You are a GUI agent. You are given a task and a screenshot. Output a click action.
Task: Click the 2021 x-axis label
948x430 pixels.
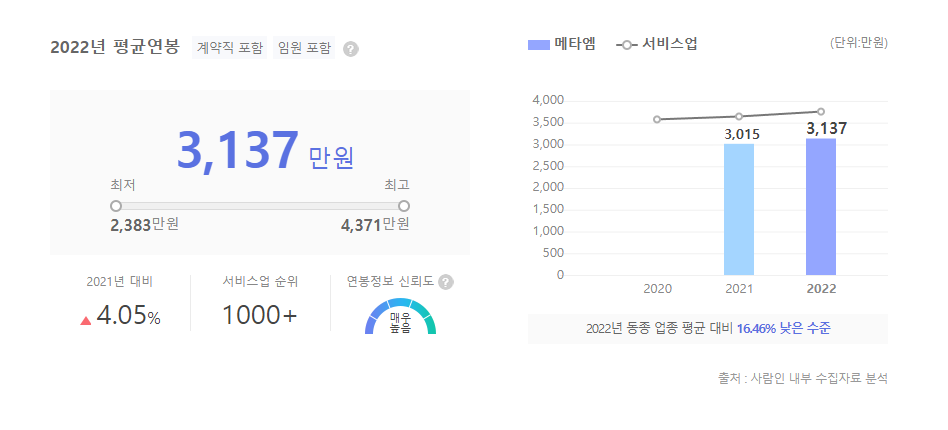pos(739,289)
